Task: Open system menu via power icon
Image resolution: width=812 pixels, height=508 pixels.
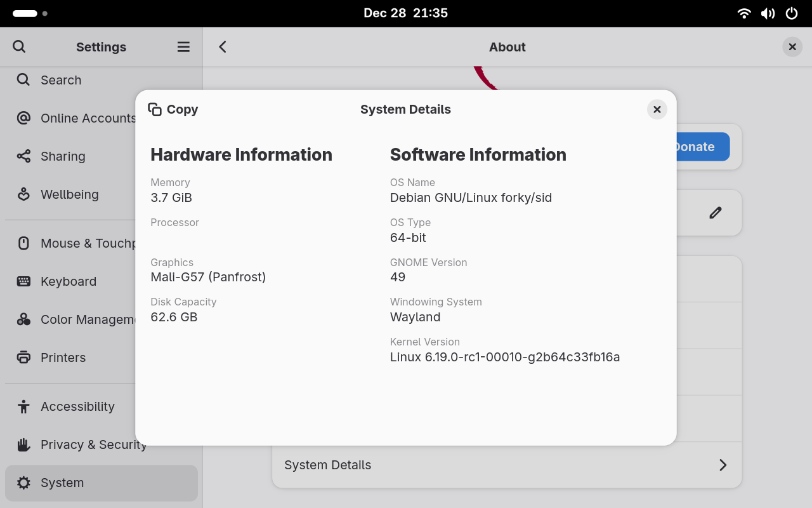Action: [791, 13]
